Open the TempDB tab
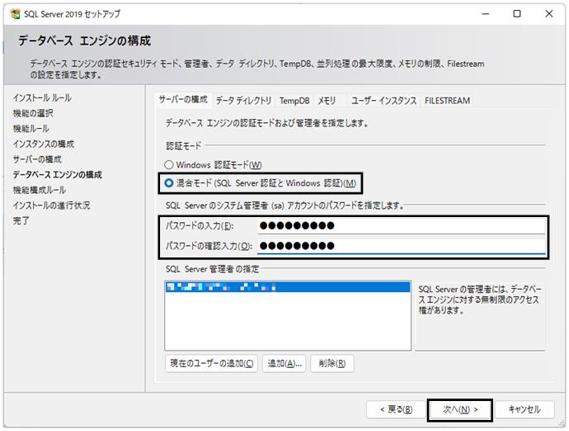This screenshot has height=431, width=569. coord(294,100)
